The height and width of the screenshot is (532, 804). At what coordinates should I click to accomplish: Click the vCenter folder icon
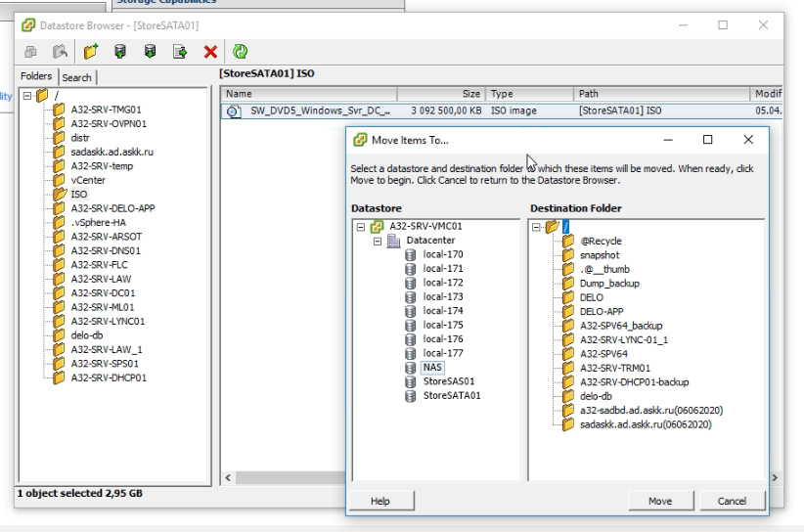(60, 180)
